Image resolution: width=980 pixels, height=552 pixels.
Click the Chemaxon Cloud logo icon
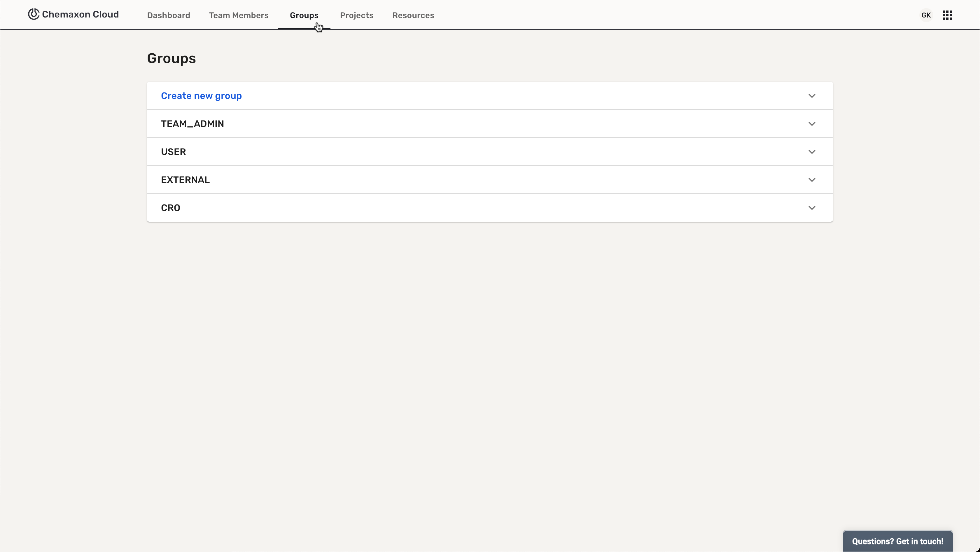[34, 14]
